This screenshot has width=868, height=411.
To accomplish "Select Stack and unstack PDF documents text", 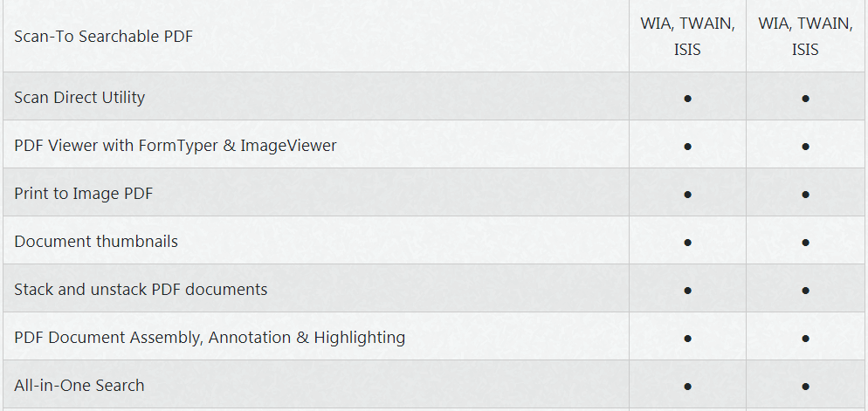I will pyautogui.click(x=141, y=290).
